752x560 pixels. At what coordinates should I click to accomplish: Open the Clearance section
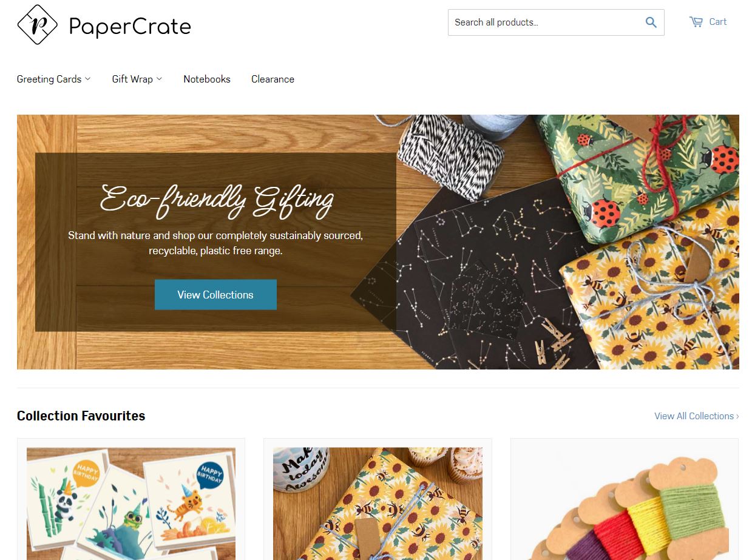[x=273, y=79]
